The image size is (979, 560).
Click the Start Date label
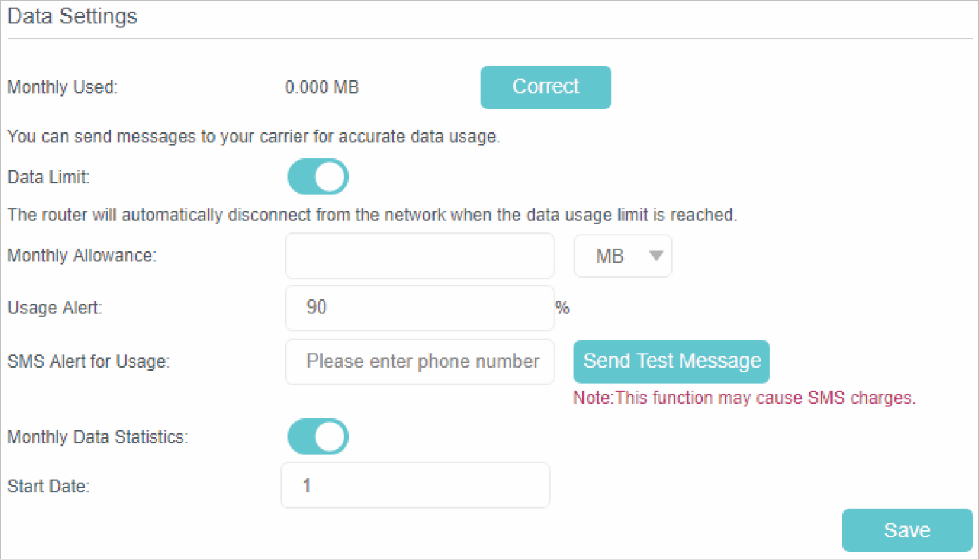(49, 485)
